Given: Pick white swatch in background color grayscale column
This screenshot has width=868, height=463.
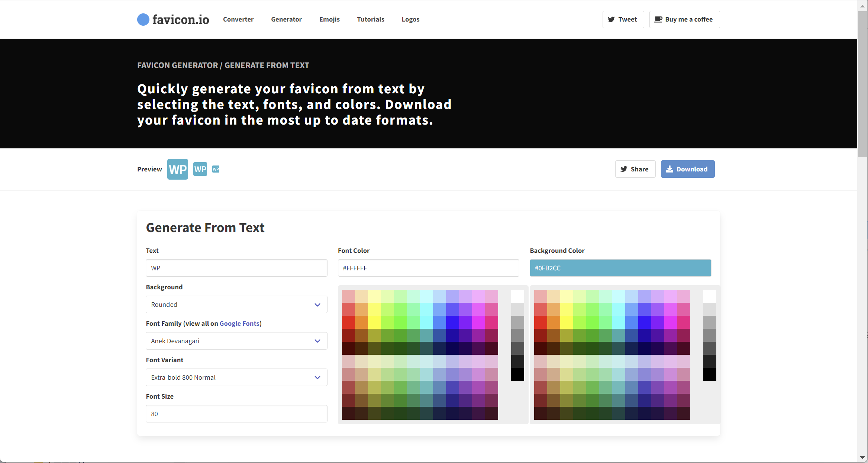Looking at the screenshot, I should click(x=709, y=296).
